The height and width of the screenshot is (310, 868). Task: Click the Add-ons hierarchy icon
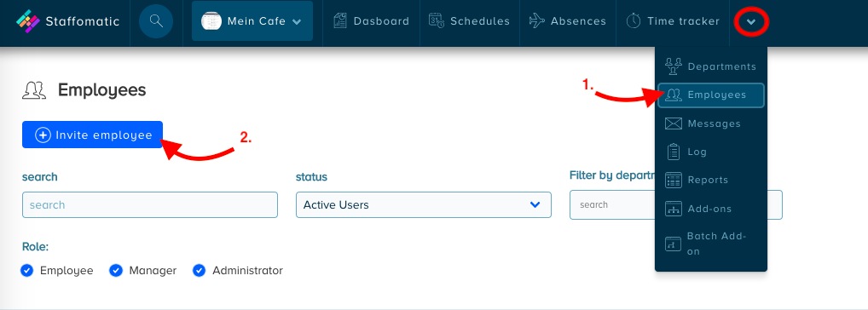click(673, 209)
